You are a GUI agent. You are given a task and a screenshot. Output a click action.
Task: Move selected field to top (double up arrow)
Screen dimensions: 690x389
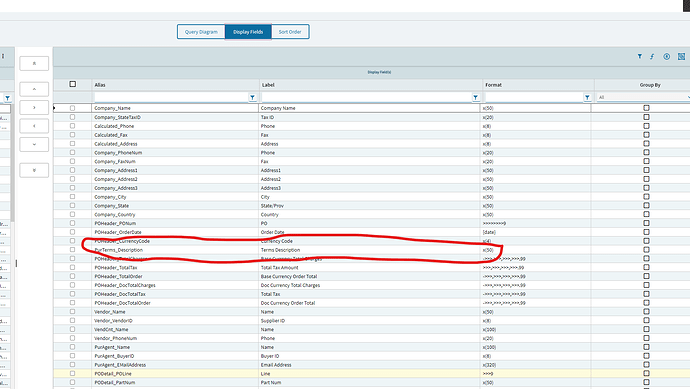[34, 63]
